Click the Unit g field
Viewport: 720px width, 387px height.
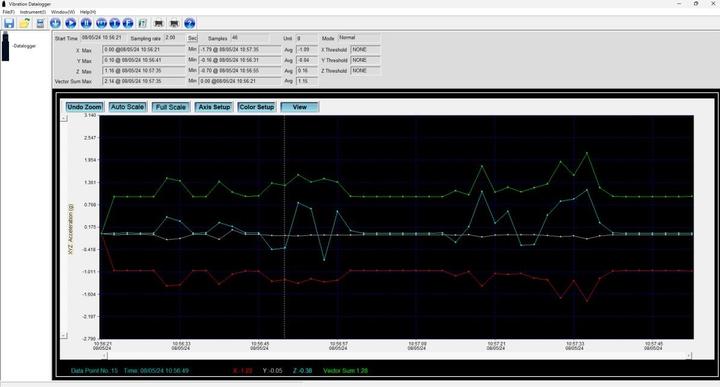[306, 38]
